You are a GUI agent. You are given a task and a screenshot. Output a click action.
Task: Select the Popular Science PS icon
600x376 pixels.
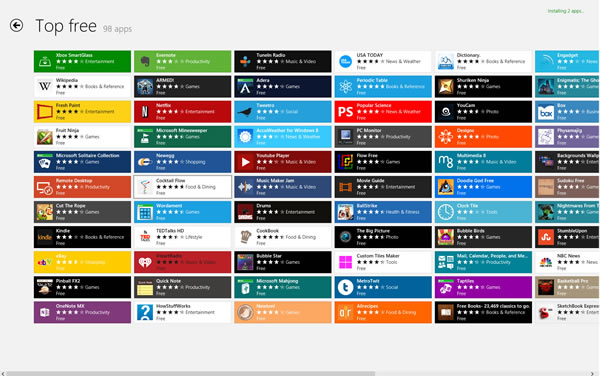point(346,112)
